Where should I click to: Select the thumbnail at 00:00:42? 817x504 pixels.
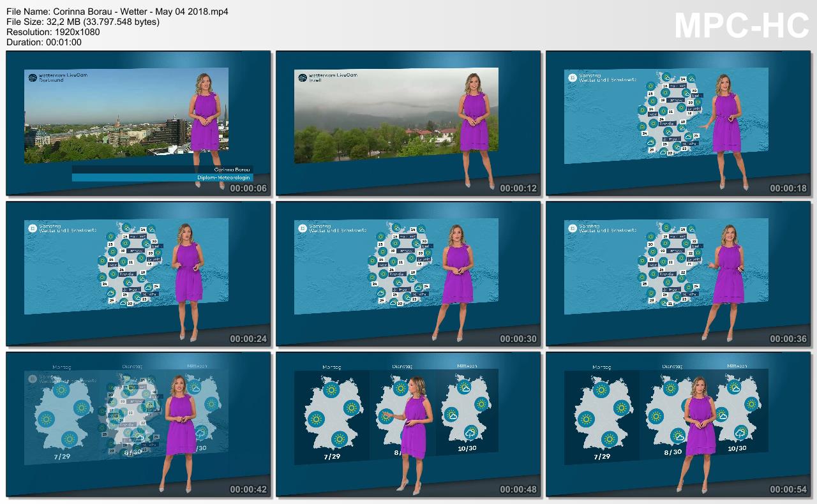tap(139, 424)
